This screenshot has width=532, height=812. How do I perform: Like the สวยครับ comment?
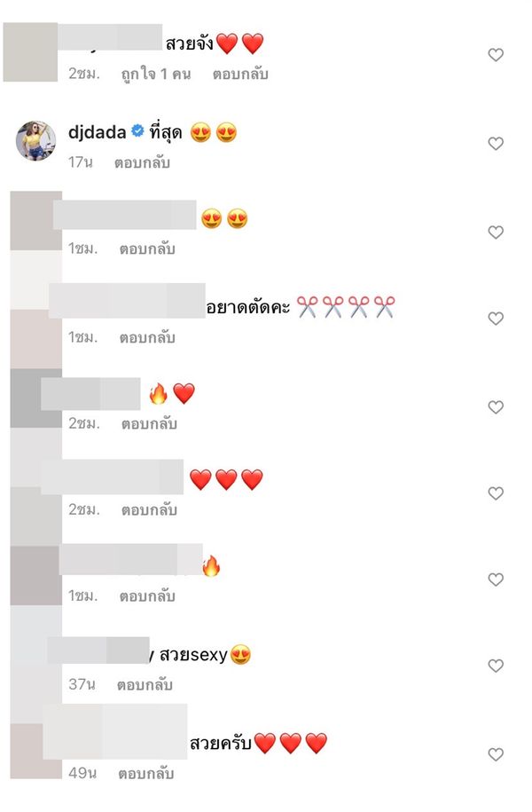496,754
